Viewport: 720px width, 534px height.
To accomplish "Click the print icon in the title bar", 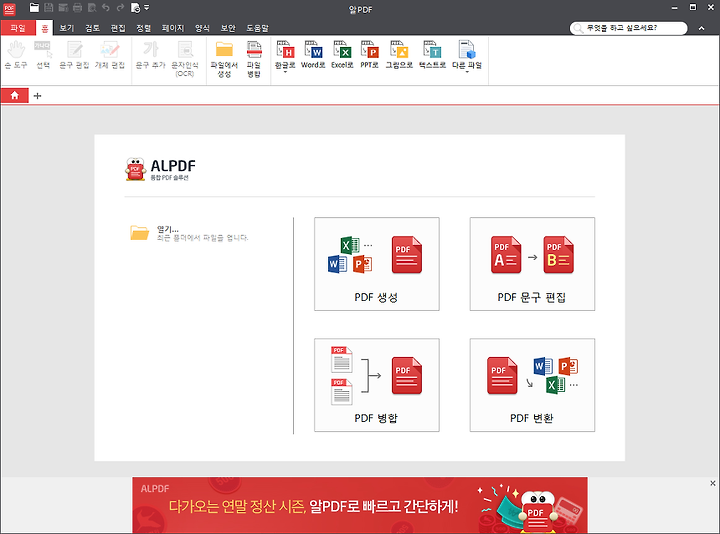I will pyautogui.click(x=77, y=7).
